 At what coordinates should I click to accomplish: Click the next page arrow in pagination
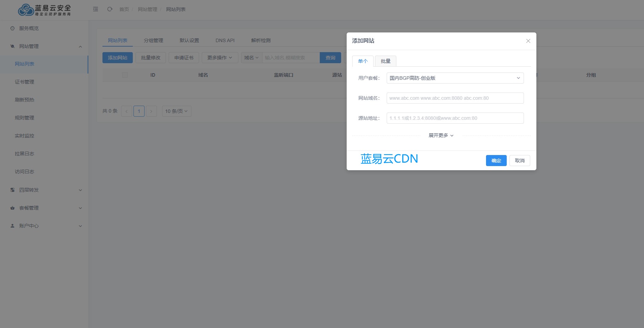151,111
